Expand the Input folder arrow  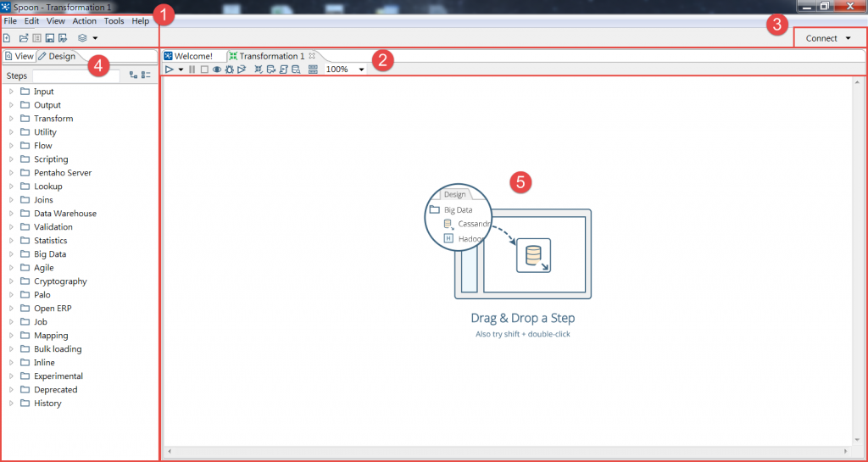11,92
